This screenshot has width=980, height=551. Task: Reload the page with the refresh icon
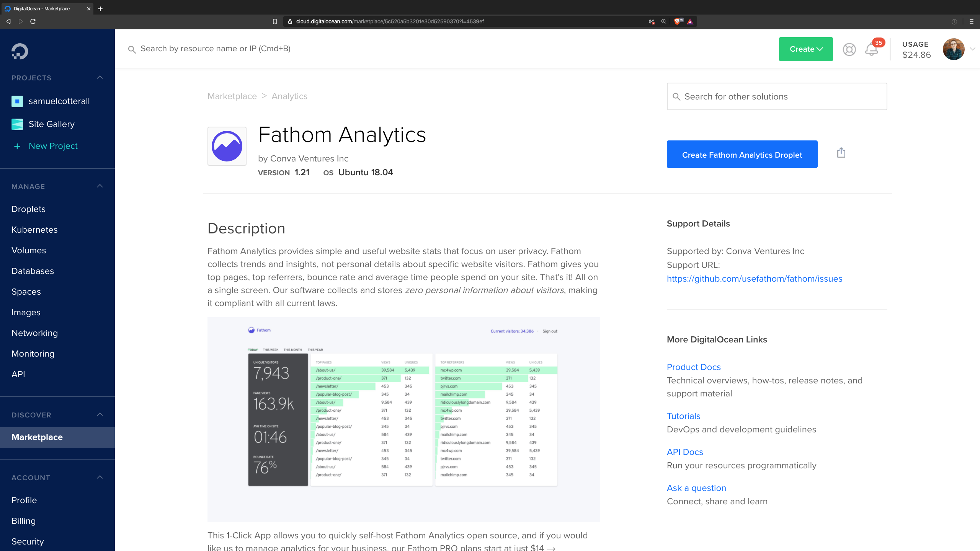click(x=34, y=21)
